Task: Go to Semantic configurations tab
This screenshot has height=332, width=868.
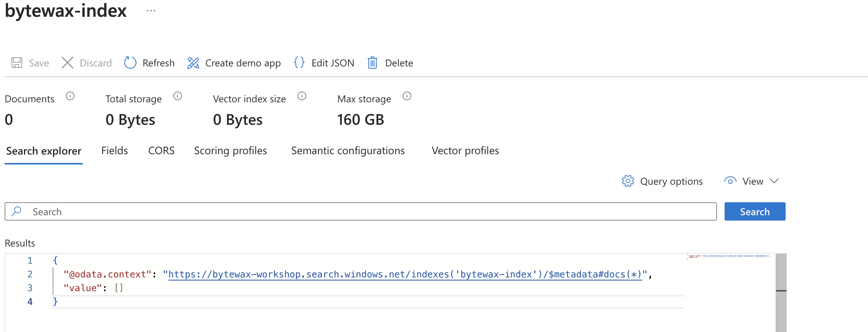Action: coord(348,151)
